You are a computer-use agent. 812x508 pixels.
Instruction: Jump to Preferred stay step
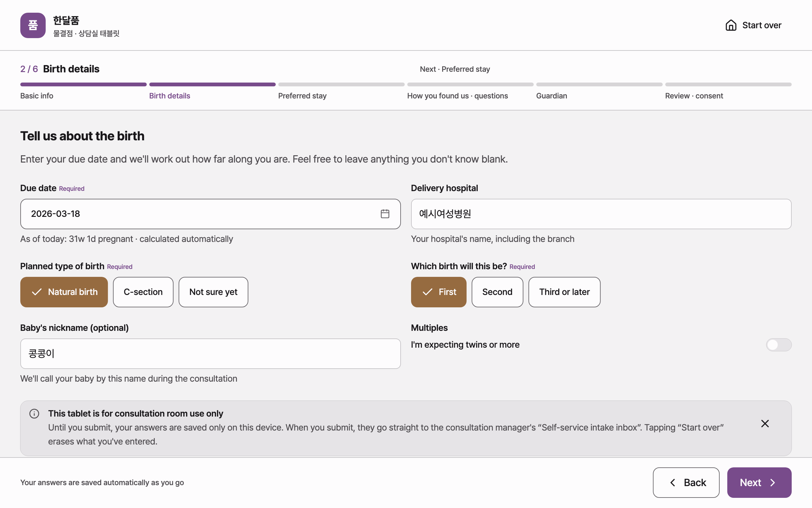click(302, 96)
